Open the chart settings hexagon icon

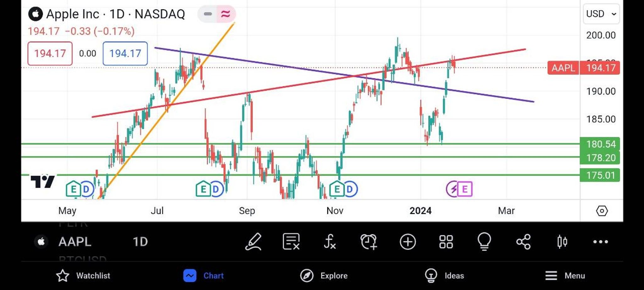[602, 211]
